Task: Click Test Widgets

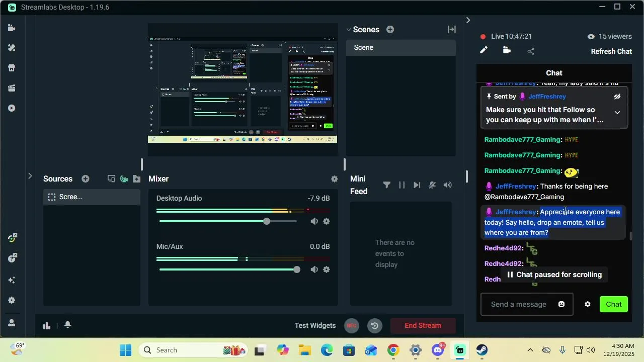Action: [x=315, y=325]
